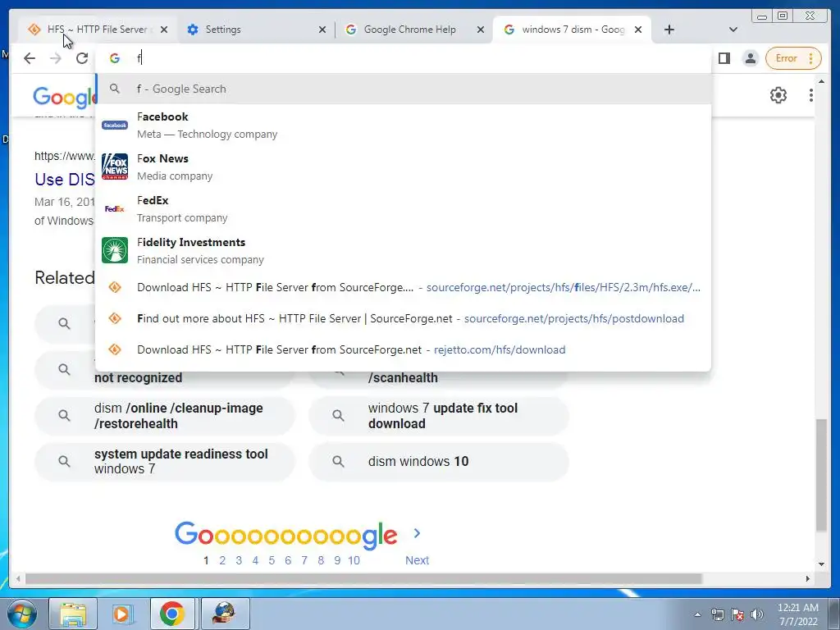840x630 pixels.
Task: Search related 'windows 7 update fix tool download'
Action: [x=439, y=416]
